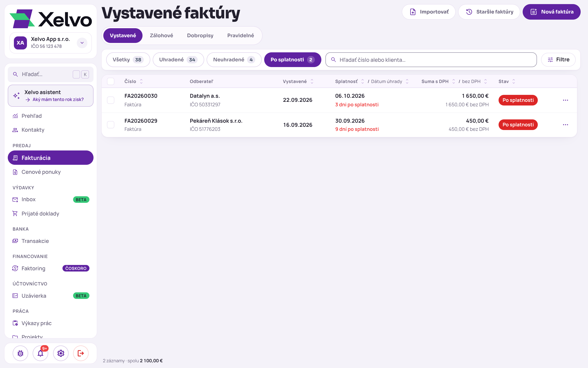
Task: Sort by Stav column arrows
Action: 514,82
